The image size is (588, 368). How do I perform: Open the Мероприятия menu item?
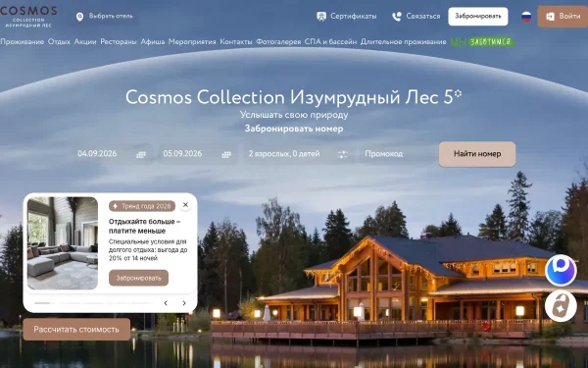pyautogui.click(x=192, y=41)
